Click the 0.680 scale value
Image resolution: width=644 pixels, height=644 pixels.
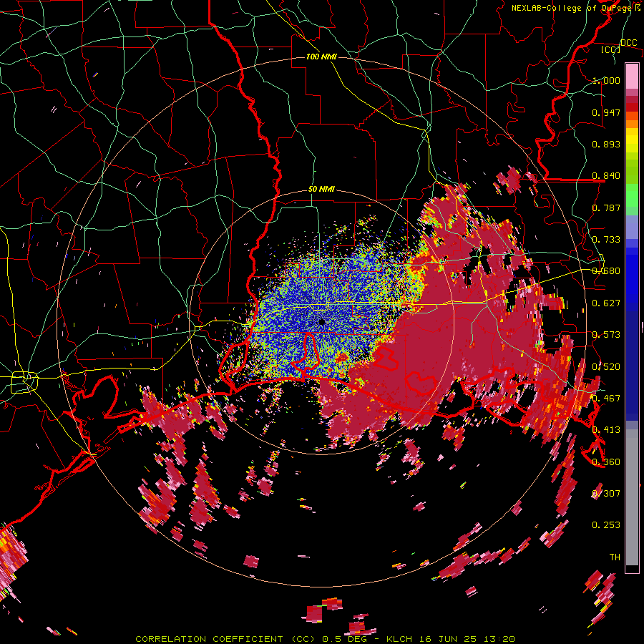pyautogui.click(x=606, y=271)
